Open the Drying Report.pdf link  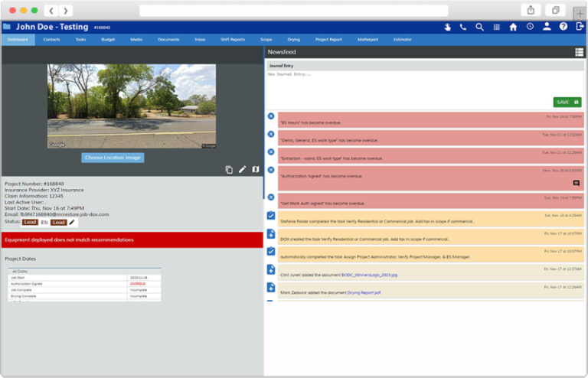click(364, 292)
